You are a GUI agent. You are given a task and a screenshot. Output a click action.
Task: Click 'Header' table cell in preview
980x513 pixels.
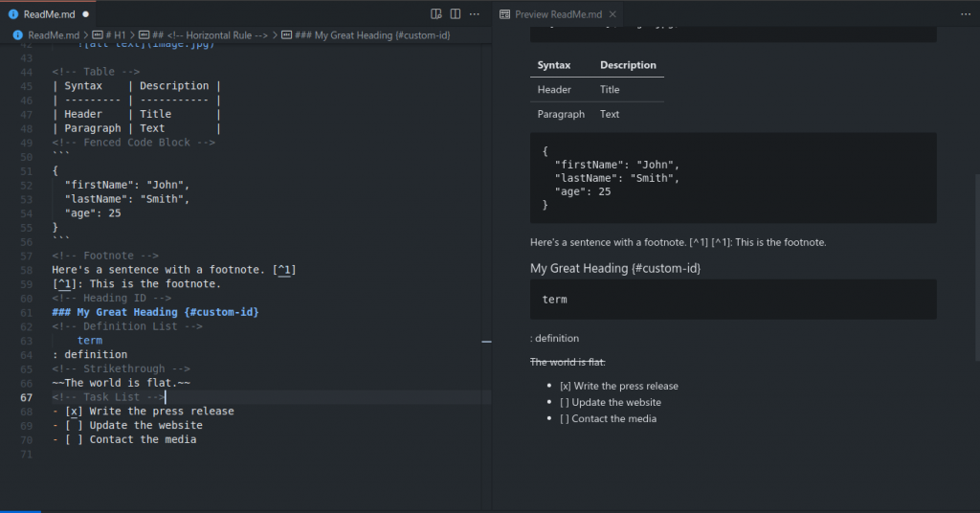[x=554, y=89]
